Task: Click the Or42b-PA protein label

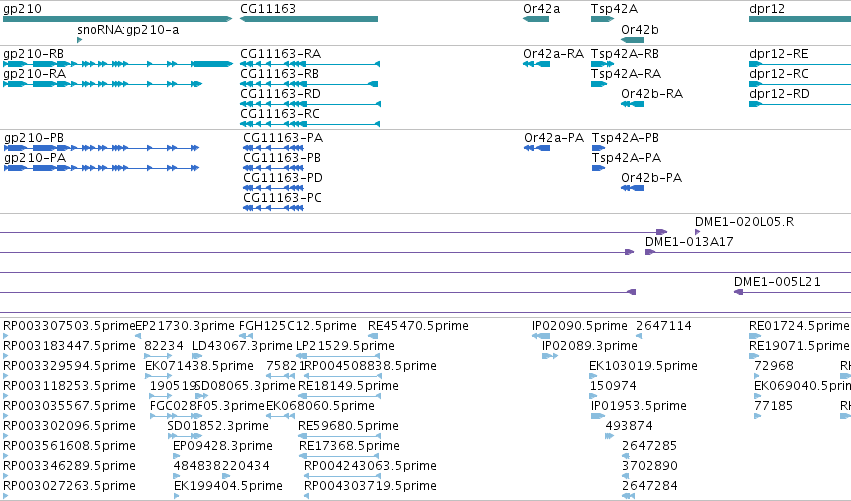Action: coord(651,178)
